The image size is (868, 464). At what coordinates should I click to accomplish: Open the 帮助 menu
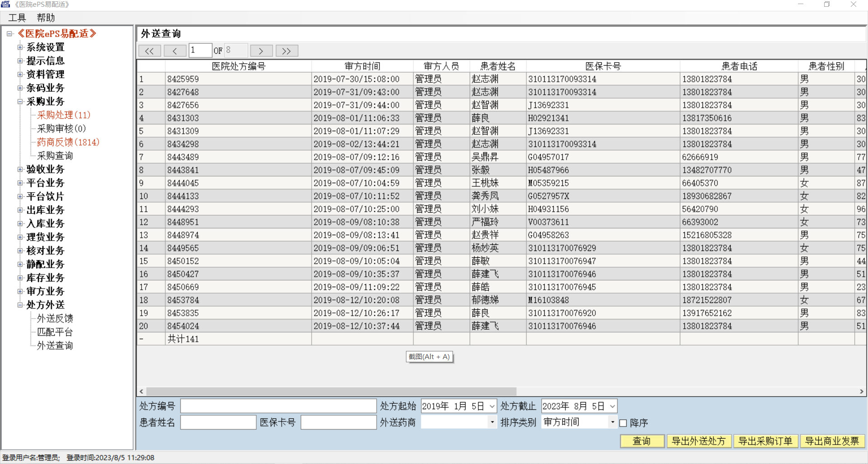46,18
